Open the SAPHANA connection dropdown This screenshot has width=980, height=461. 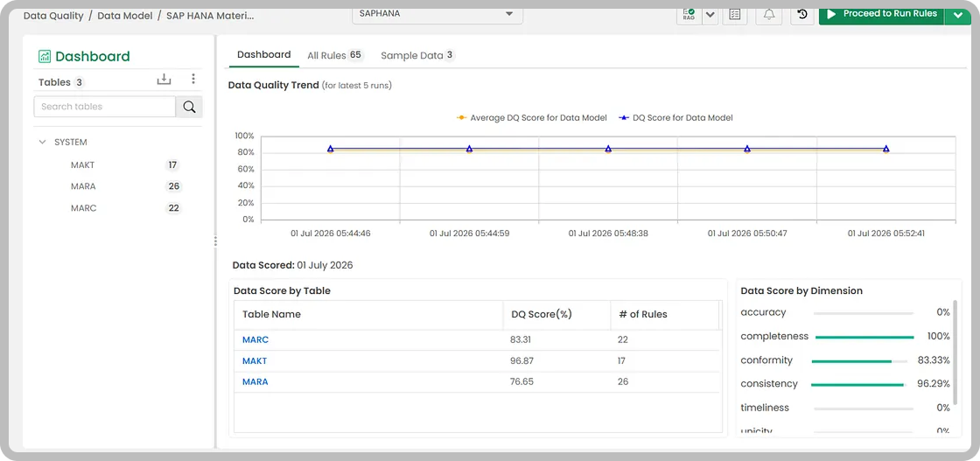437,14
